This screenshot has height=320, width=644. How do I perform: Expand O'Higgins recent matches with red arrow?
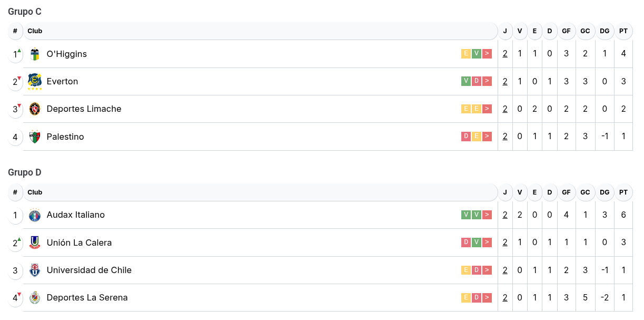point(487,54)
